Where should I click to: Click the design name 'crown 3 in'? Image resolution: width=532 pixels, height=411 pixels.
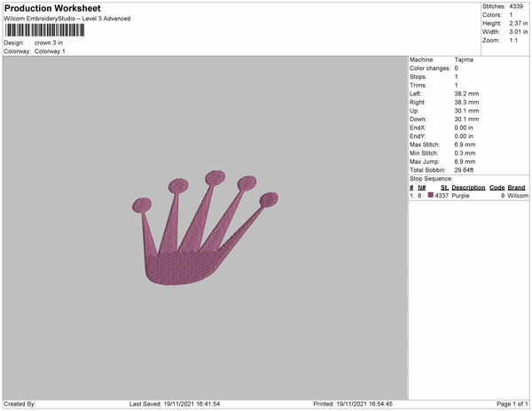coord(49,43)
